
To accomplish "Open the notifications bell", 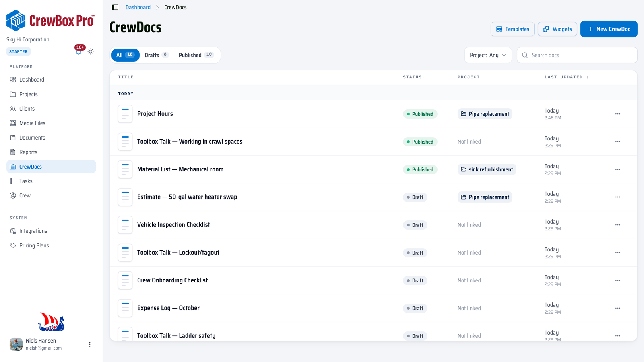I will tap(78, 51).
